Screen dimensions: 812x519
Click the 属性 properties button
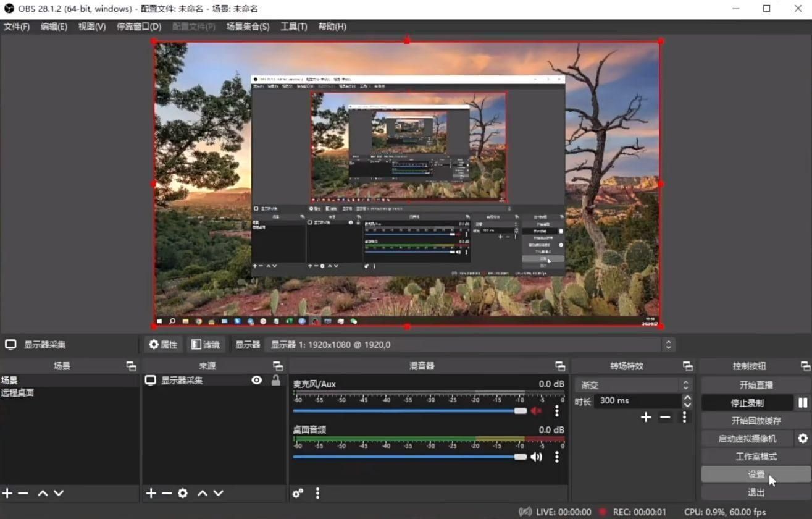click(164, 345)
